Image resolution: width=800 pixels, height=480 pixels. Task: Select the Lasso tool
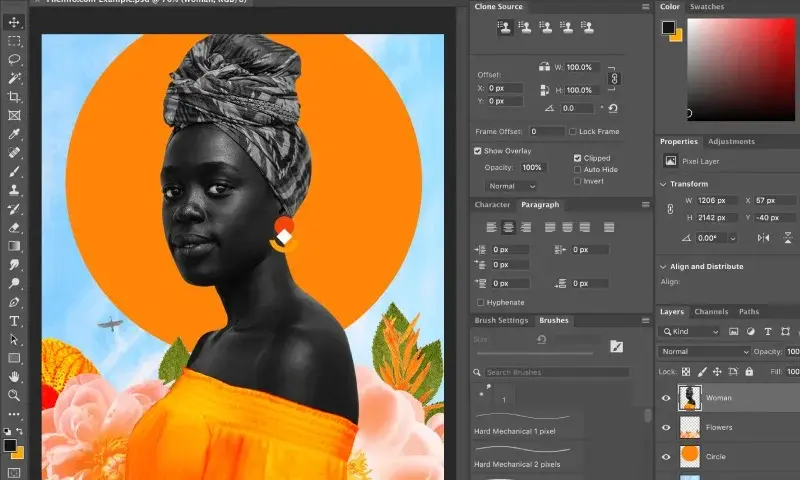pyautogui.click(x=14, y=59)
